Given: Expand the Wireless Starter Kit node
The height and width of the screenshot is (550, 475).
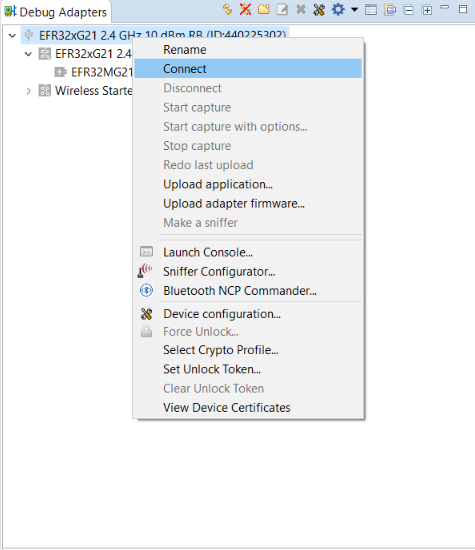Looking at the screenshot, I should 28,91.
